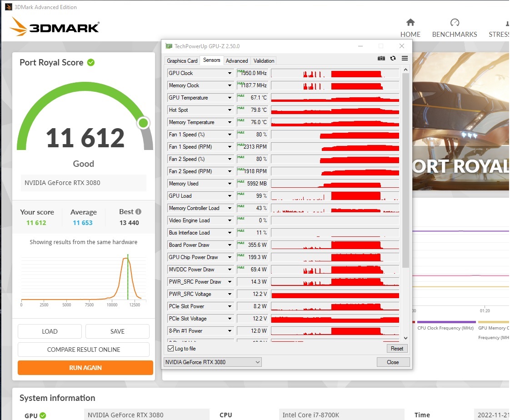
Task: Open the Video Engine Load dropdown
Action: pyautogui.click(x=230, y=220)
